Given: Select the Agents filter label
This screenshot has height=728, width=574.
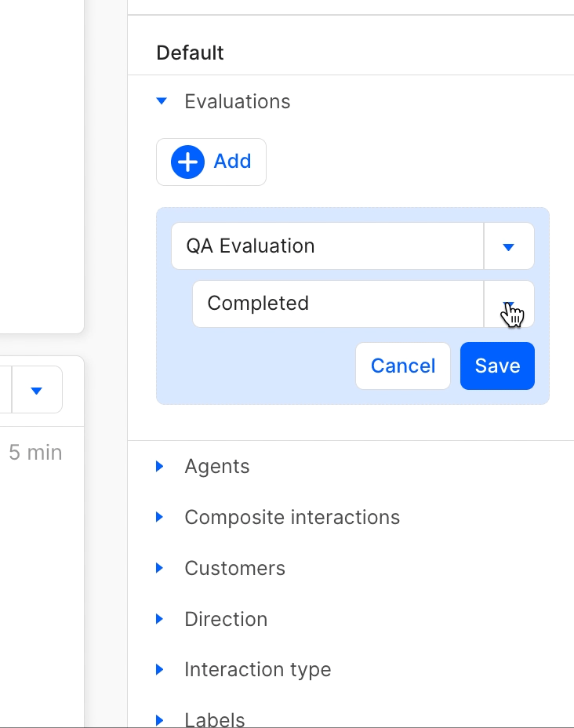Looking at the screenshot, I should pyautogui.click(x=217, y=466).
